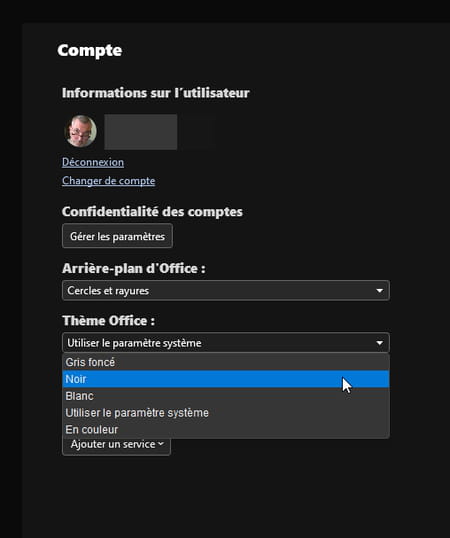Click the redacted user name block
This screenshot has width=450, height=538.
click(x=141, y=132)
